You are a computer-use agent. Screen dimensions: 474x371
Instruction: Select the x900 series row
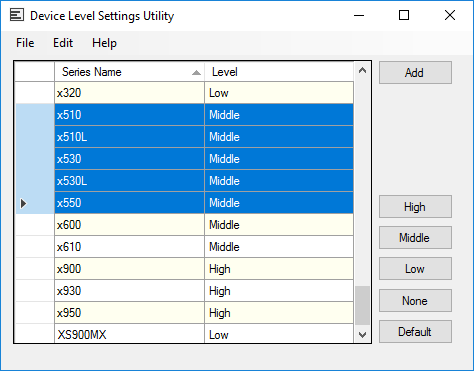coord(184,269)
